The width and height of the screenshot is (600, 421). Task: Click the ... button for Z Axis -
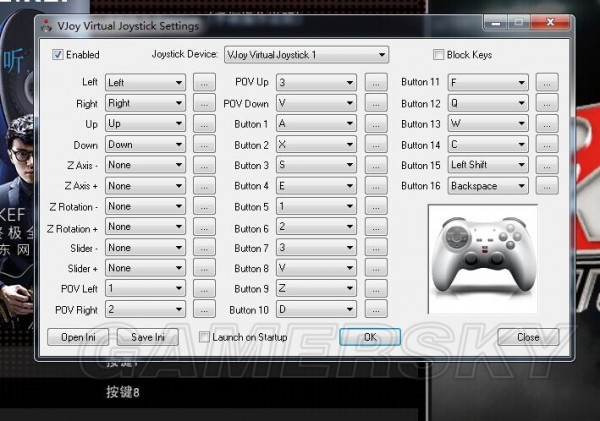[204, 165]
